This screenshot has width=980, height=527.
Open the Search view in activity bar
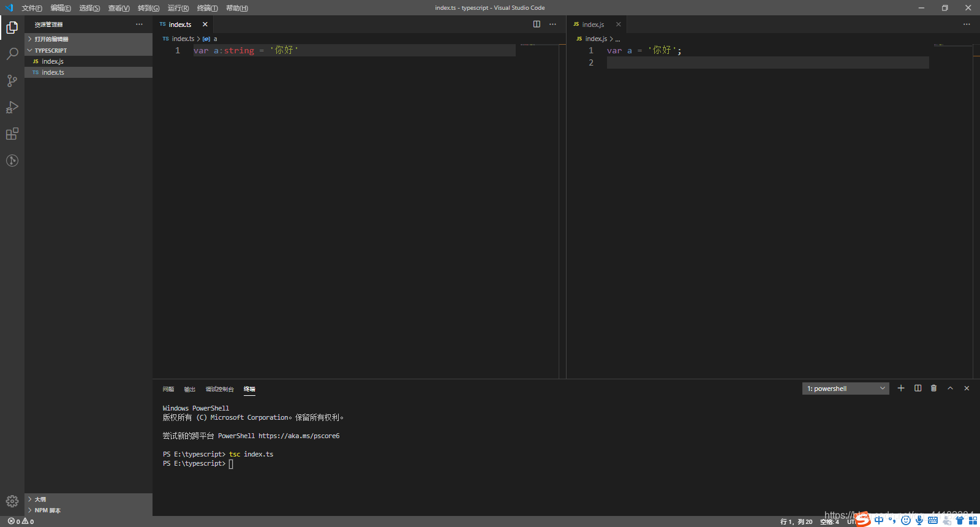[12, 54]
